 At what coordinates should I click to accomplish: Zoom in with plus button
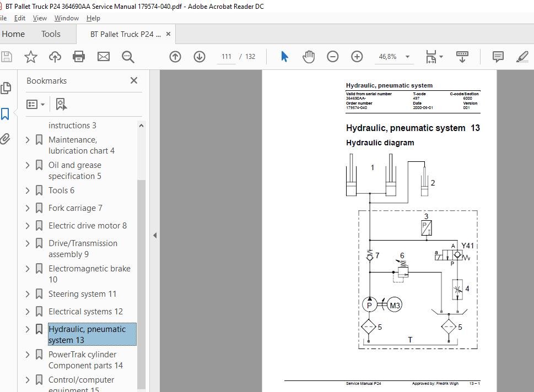357,57
